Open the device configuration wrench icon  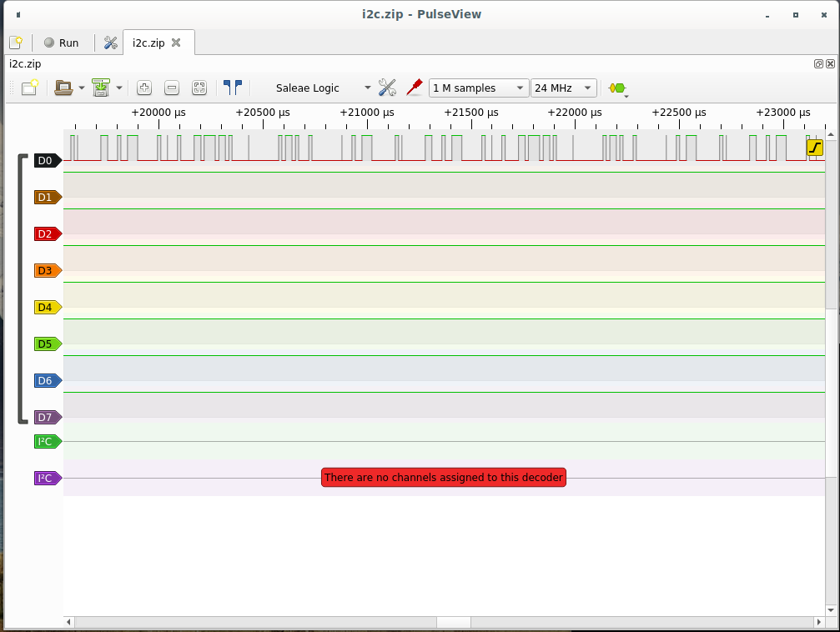pos(387,88)
